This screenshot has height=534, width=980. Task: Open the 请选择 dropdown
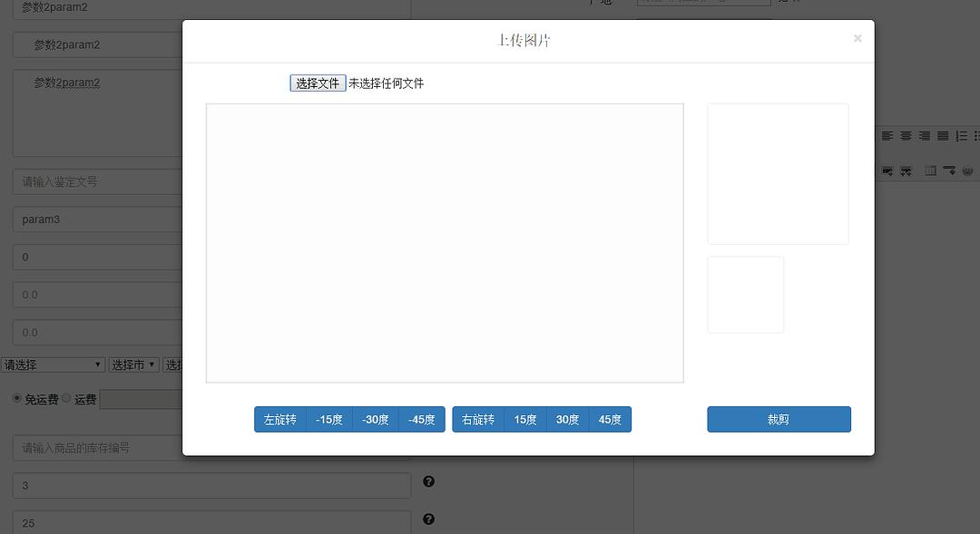54,364
